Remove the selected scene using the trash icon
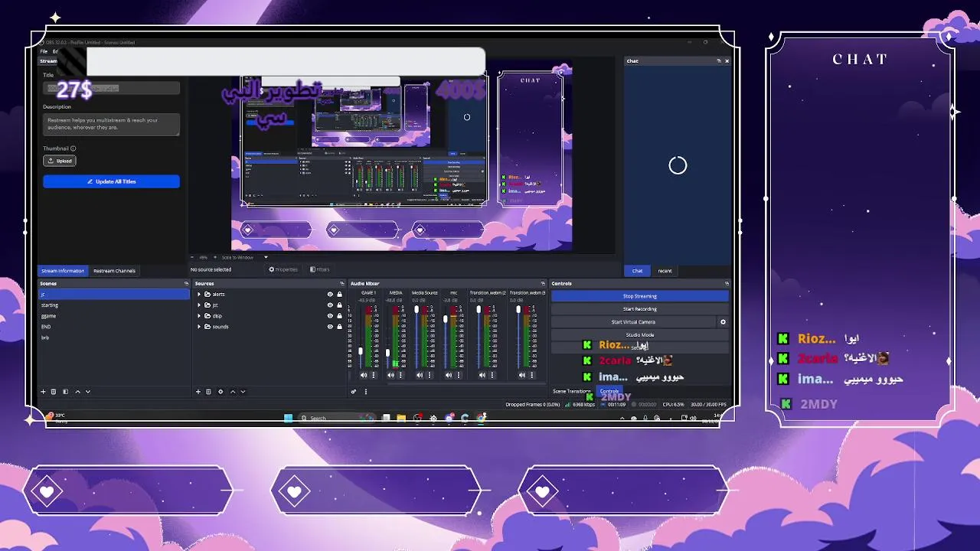The image size is (980, 551). (53, 392)
